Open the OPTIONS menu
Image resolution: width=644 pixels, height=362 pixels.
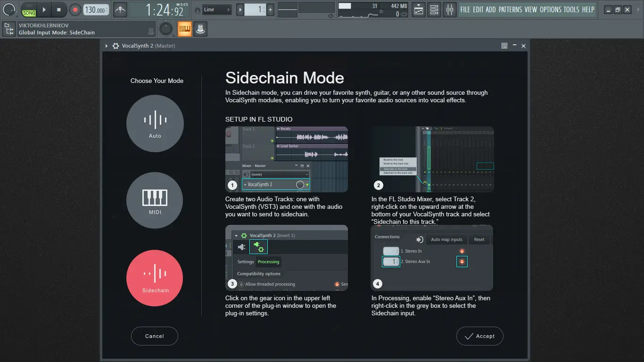551,9
